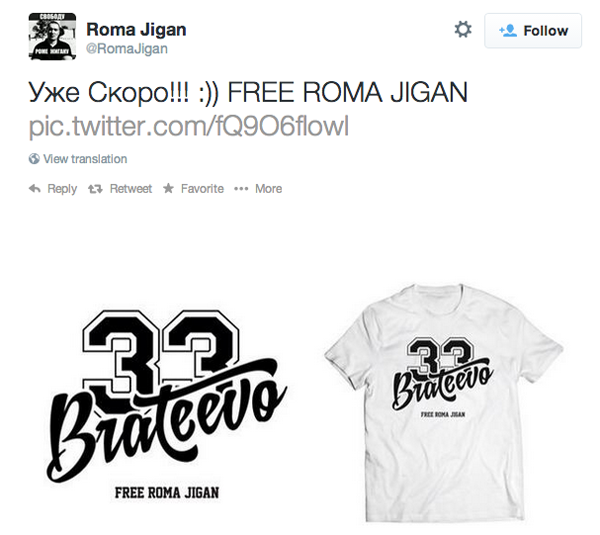
Task: Click the Retweet text label
Action: click(130, 189)
